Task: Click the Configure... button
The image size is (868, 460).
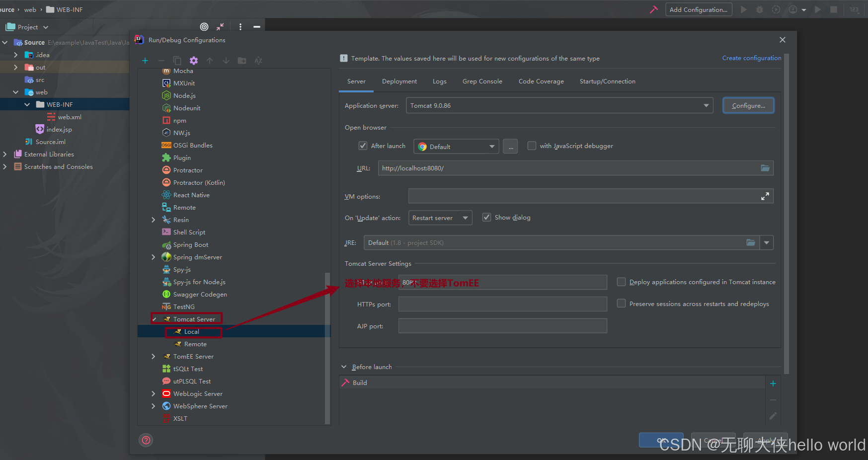Action: (748, 106)
